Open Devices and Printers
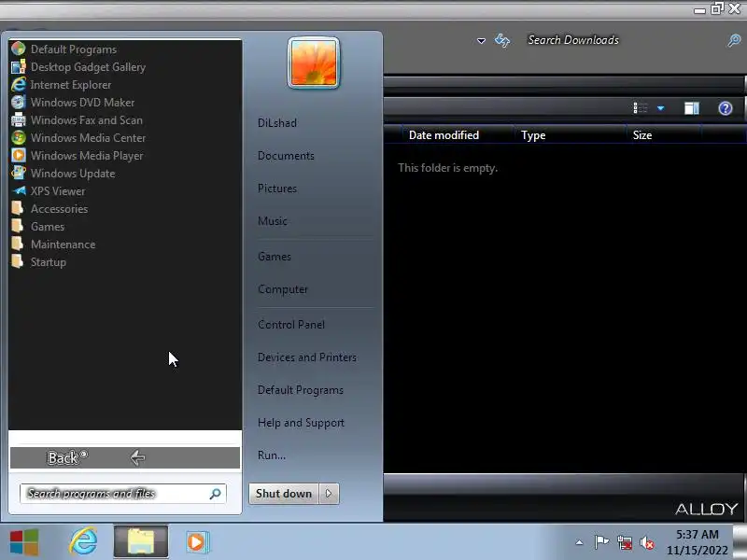Viewport: 747px width, 560px height. [307, 357]
